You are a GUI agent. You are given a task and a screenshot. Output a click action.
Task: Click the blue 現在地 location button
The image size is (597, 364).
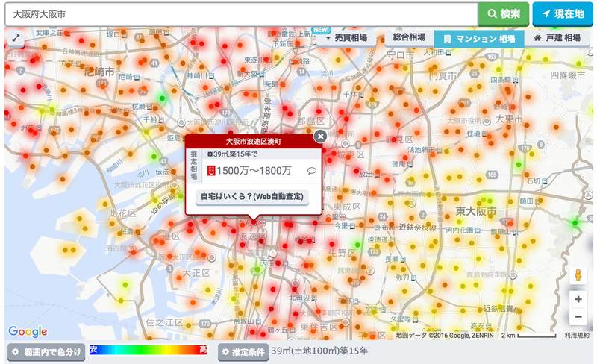tap(563, 14)
